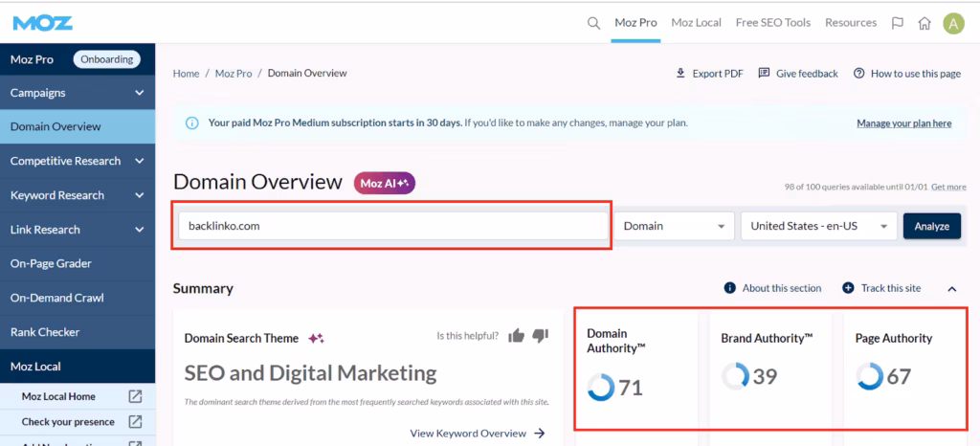
Task: Click Export PDF download icon
Action: [680, 74]
